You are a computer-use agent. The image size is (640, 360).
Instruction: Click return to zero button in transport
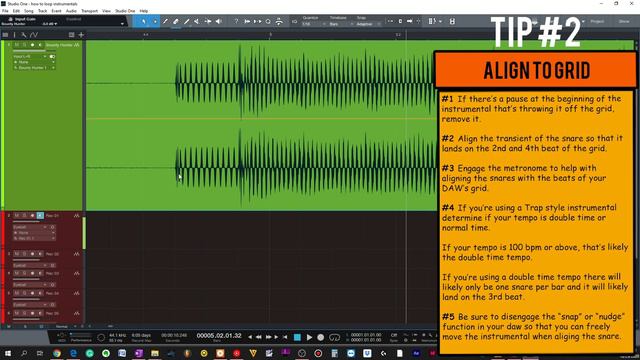pyautogui.click(x=285, y=337)
